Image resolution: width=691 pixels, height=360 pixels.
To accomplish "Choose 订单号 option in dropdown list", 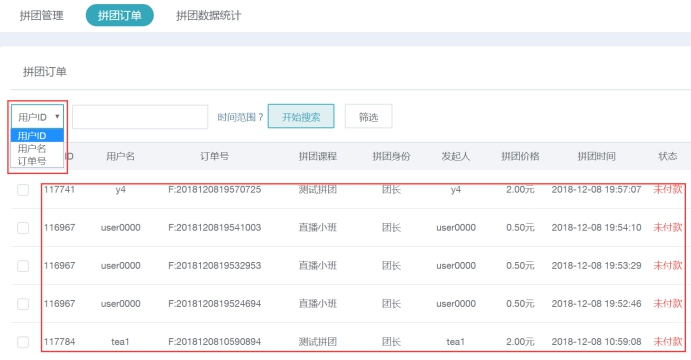I will tap(37, 161).
